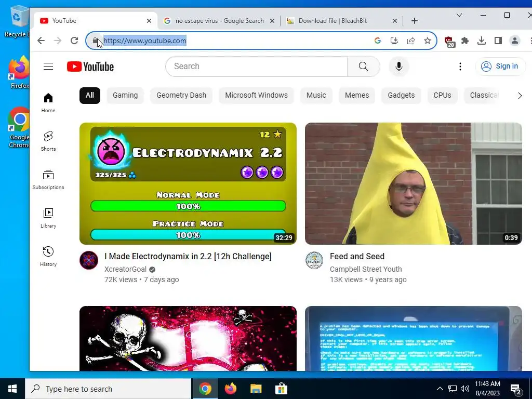
Task: Show Chrome downloads
Action: click(482, 41)
